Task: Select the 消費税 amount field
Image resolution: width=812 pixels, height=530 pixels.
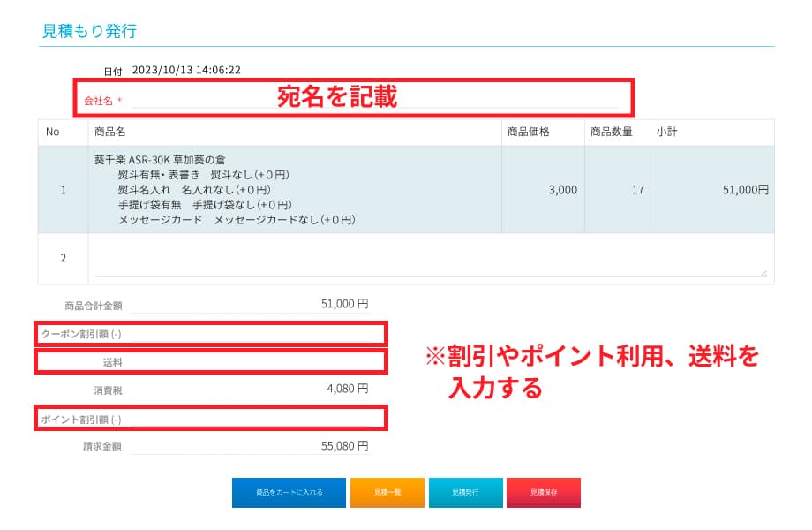Action: 250,389
